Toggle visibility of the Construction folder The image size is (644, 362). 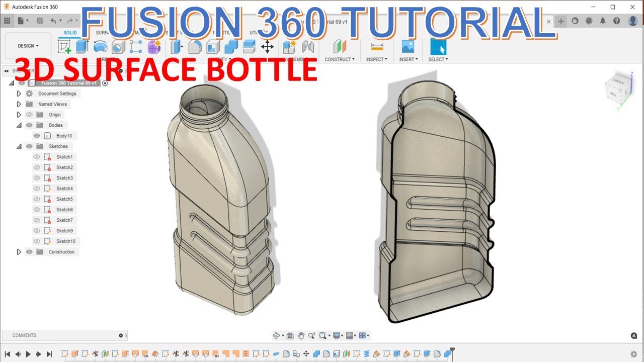pyautogui.click(x=29, y=252)
